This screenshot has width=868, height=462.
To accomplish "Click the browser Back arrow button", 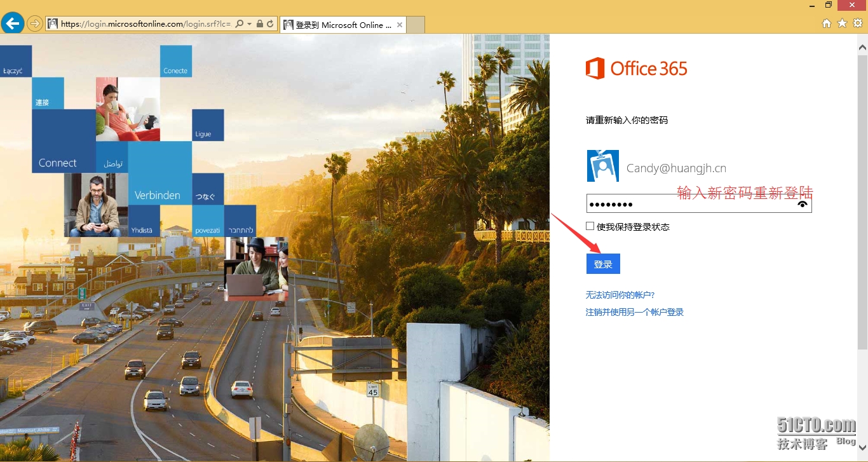I will point(13,24).
